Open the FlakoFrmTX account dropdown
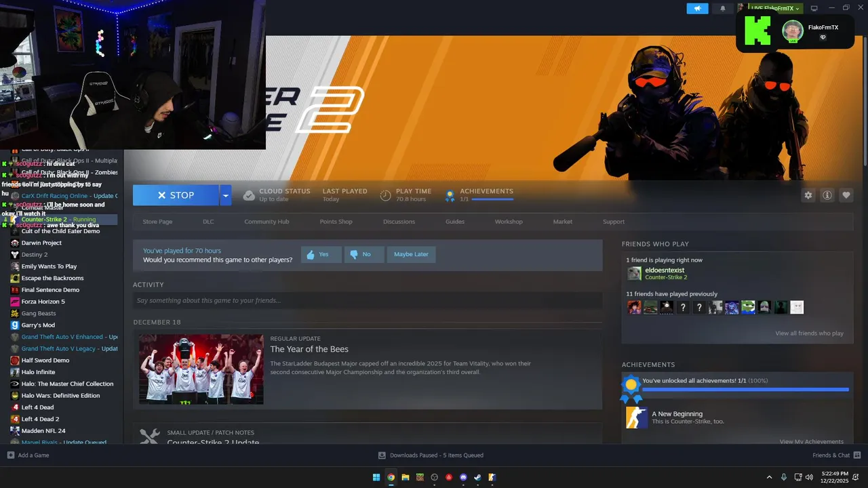 776,8
